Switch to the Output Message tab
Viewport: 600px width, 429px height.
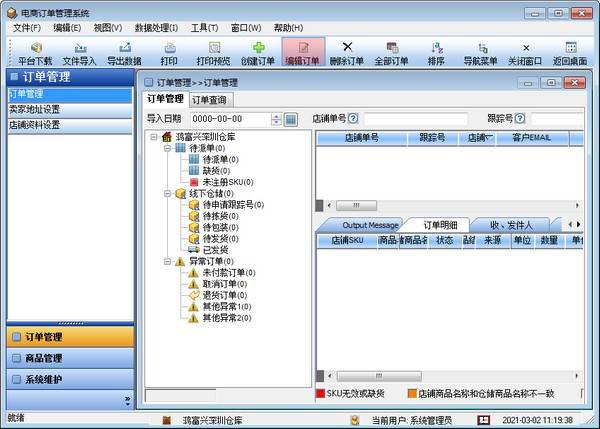369,225
